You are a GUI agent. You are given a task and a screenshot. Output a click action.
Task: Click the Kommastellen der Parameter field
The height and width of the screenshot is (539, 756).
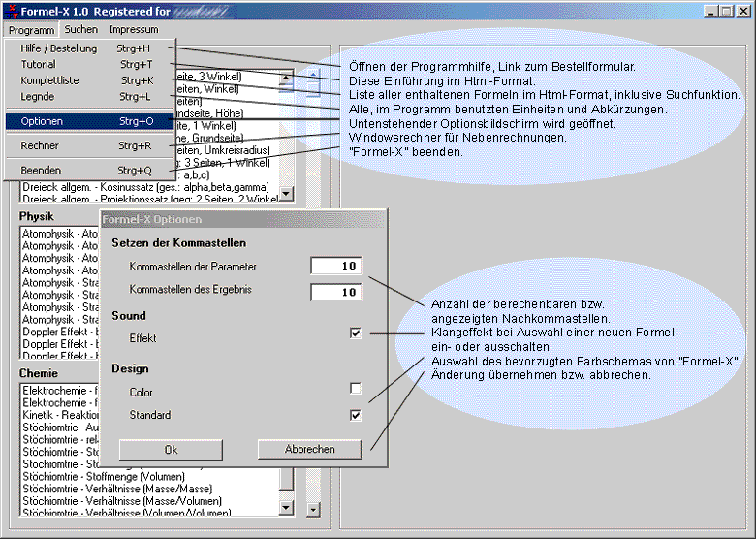click(335, 266)
